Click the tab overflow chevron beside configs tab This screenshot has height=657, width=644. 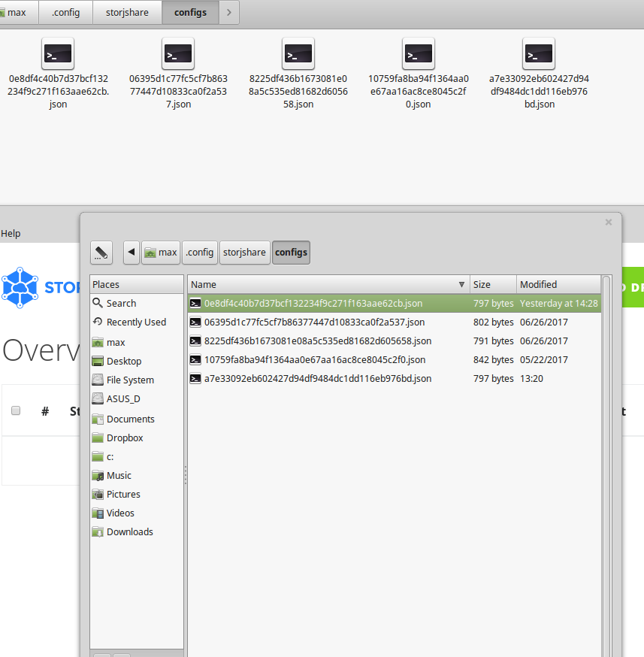(228, 12)
